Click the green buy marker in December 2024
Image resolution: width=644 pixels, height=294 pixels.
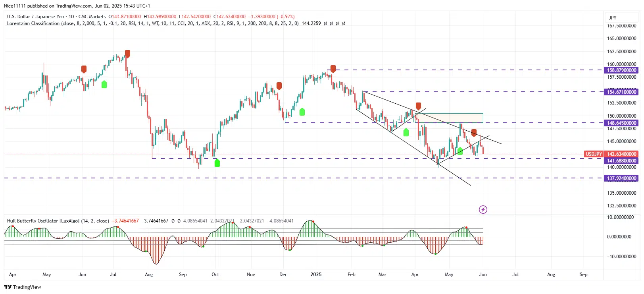click(x=302, y=112)
